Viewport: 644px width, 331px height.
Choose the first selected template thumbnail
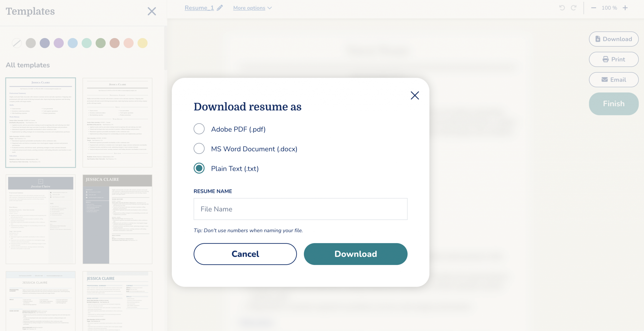(x=41, y=123)
